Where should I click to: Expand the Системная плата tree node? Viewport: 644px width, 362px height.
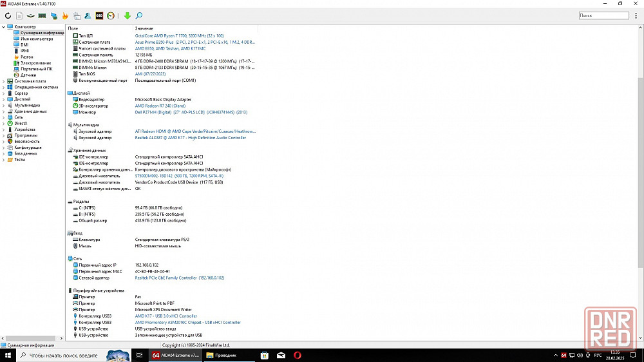tap(3, 81)
